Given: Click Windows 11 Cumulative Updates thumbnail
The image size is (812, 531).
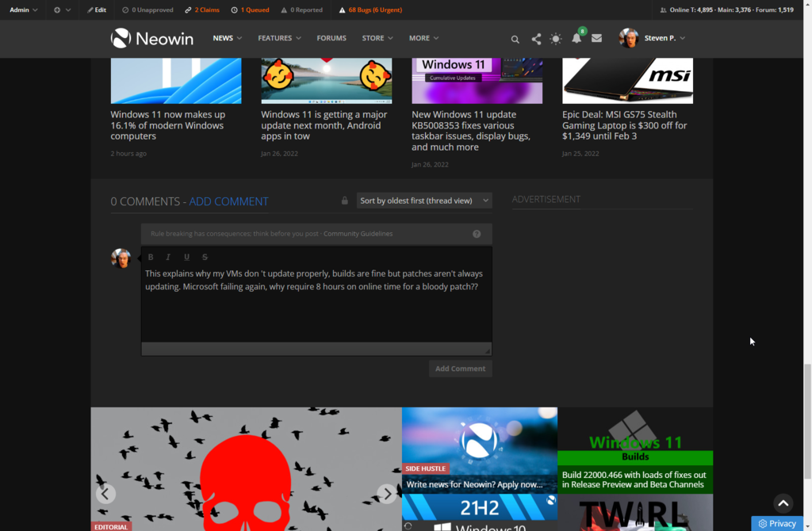Looking at the screenshot, I should [477, 81].
